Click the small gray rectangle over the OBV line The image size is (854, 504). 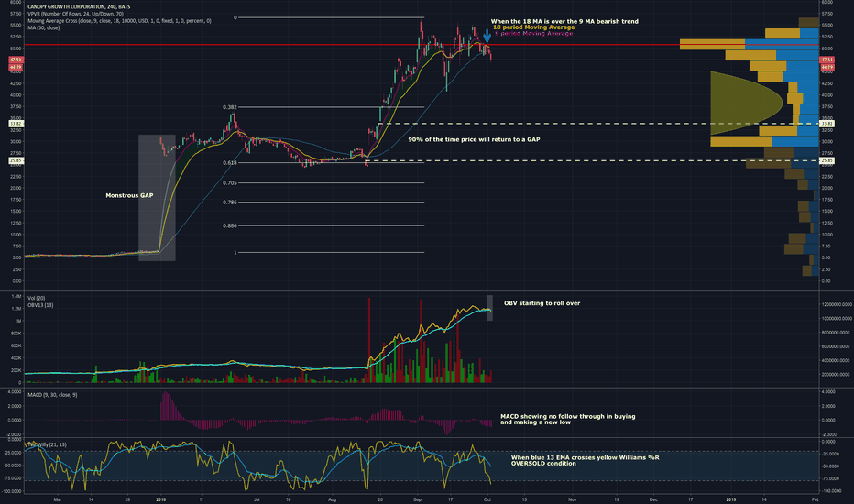tap(489, 308)
